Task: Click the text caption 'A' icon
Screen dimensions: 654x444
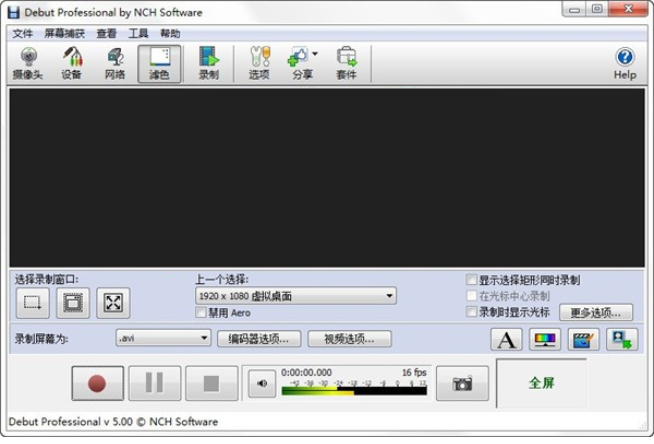Action: tap(507, 339)
